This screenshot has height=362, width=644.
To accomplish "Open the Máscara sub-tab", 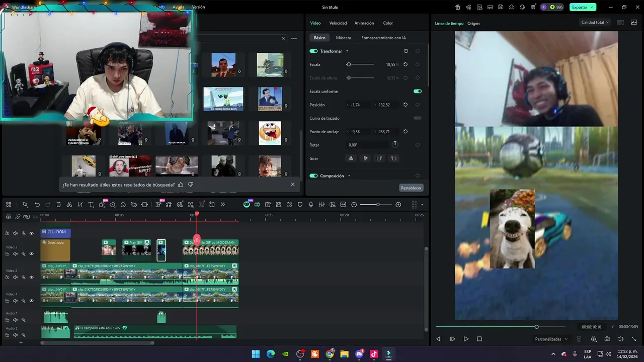I will [344, 38].
